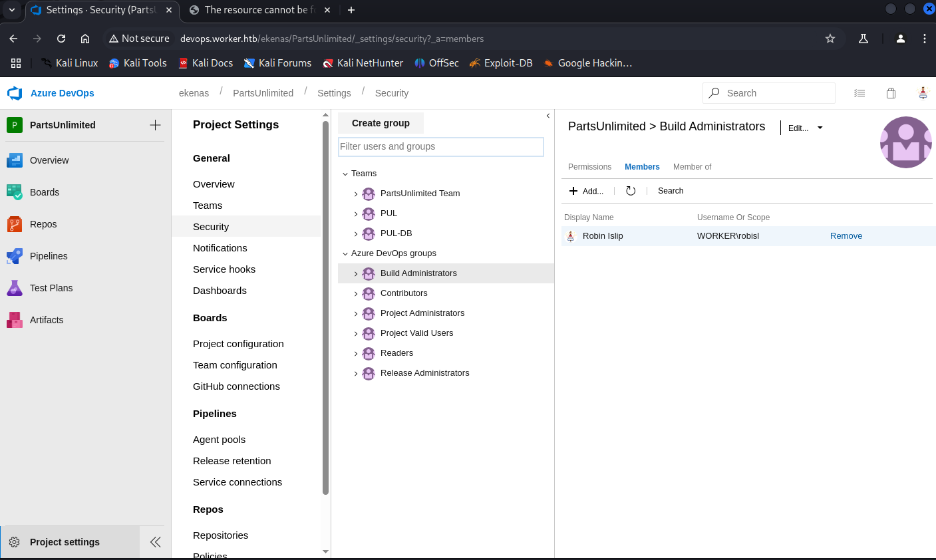936x560 pixels.
Task: Collapse the sidebar with double-chevron icon
Action: click(156, 542)
